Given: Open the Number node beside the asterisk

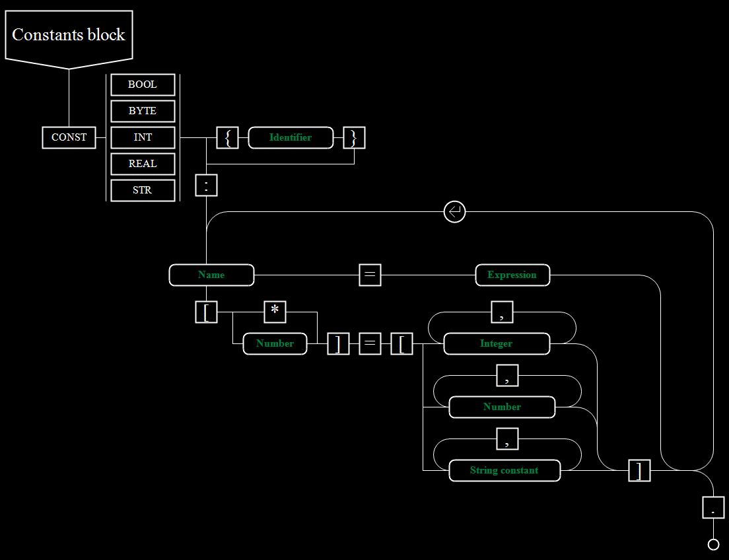Looking at the screenshot, I should (275, 343).
